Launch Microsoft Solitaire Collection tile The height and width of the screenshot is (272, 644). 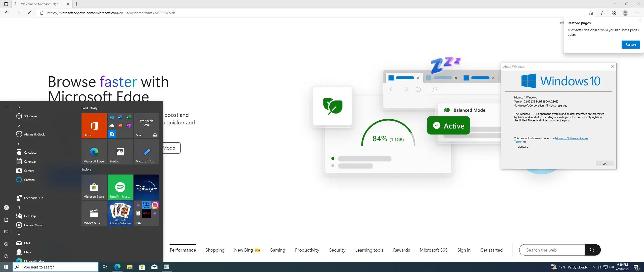[120, 213]
